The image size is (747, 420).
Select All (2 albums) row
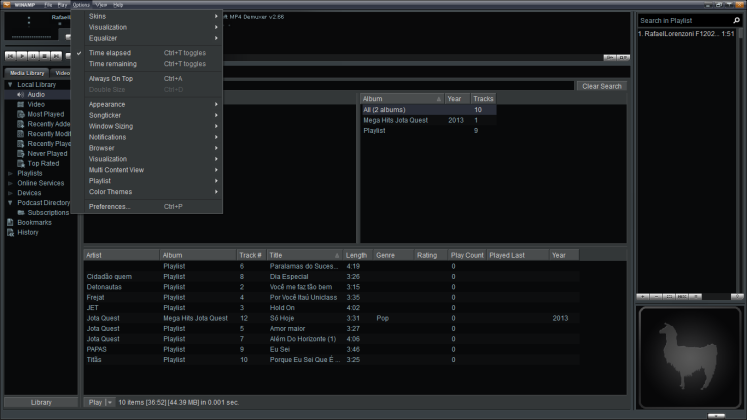[x=428, y=110]
